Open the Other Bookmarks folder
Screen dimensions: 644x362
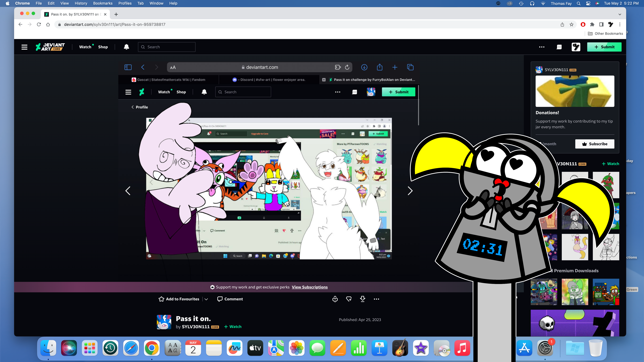point(605,33)
